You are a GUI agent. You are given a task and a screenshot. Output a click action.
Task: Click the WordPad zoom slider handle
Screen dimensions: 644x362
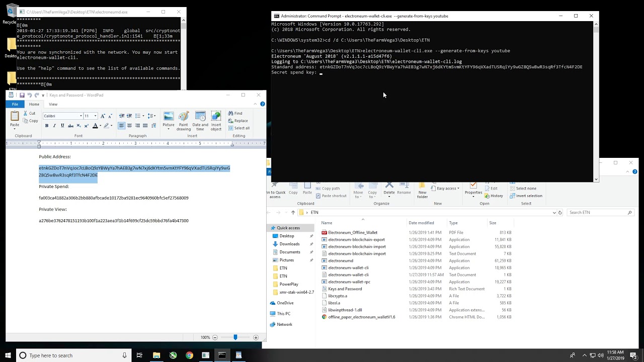pos(235,337)
